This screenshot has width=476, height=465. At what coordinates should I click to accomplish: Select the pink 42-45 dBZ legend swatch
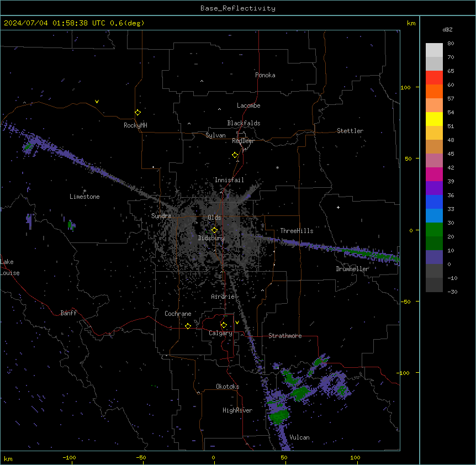tap(434, 161)
